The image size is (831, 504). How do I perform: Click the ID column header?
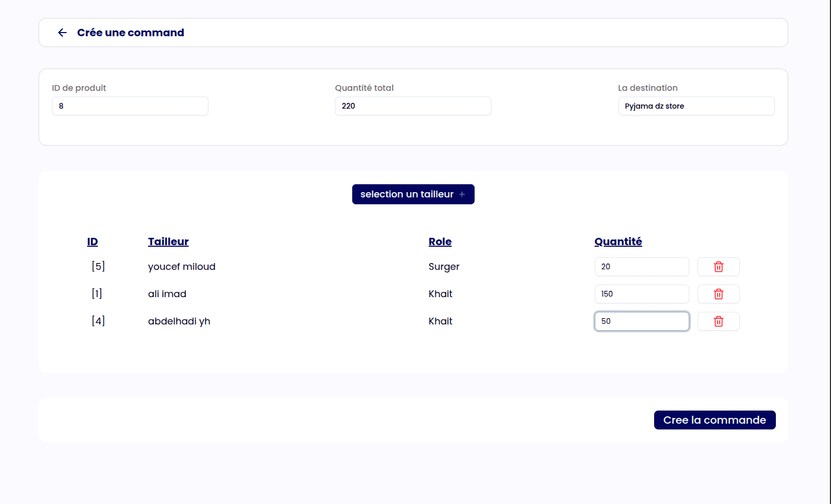(x=92, y=241)
